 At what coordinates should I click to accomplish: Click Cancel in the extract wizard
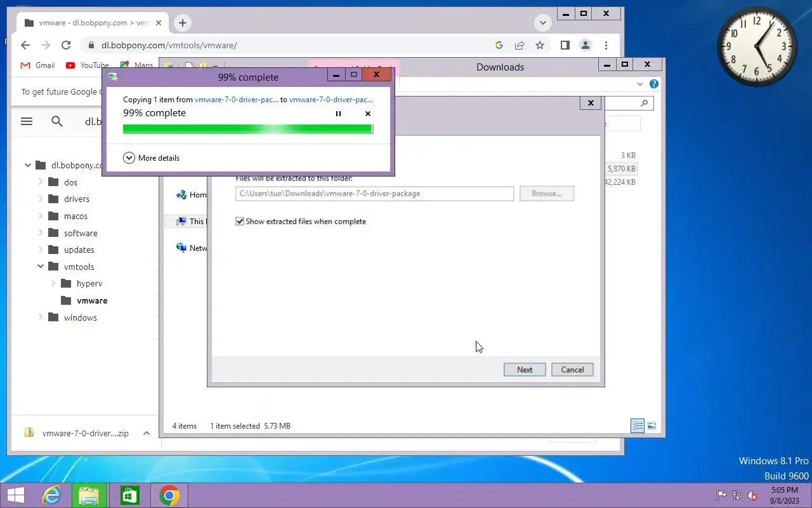572,370
